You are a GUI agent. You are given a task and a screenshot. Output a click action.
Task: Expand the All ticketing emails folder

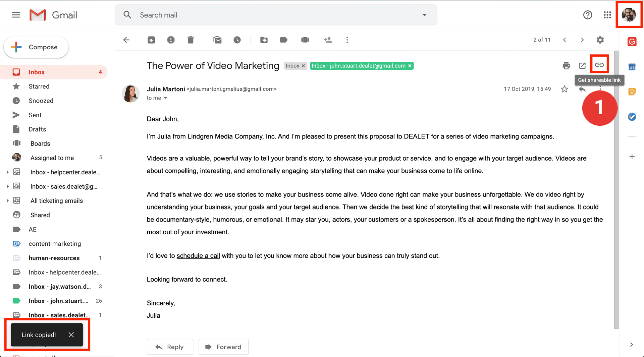(7, 201)
